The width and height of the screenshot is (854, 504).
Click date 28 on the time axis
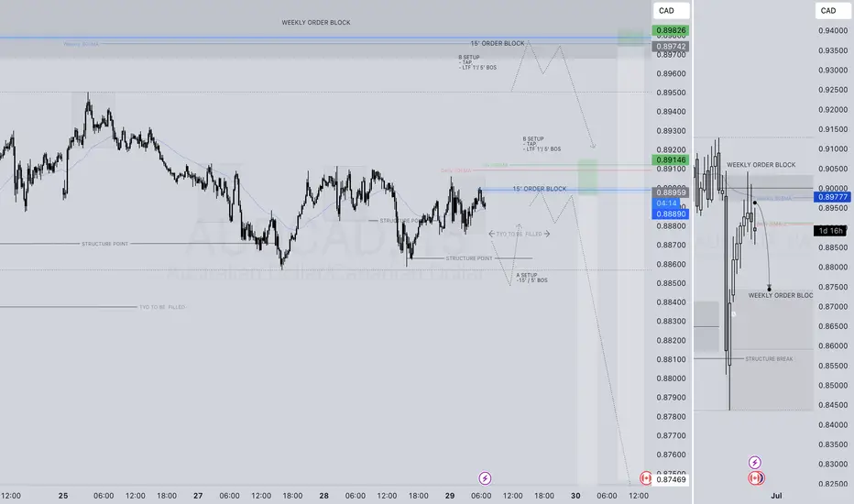click(x=324, y=495)
